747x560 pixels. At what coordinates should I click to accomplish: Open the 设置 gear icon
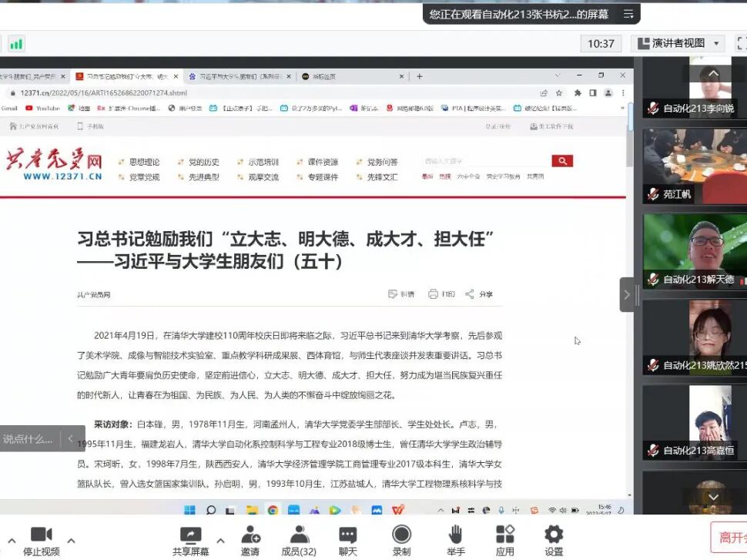(554, 535)
